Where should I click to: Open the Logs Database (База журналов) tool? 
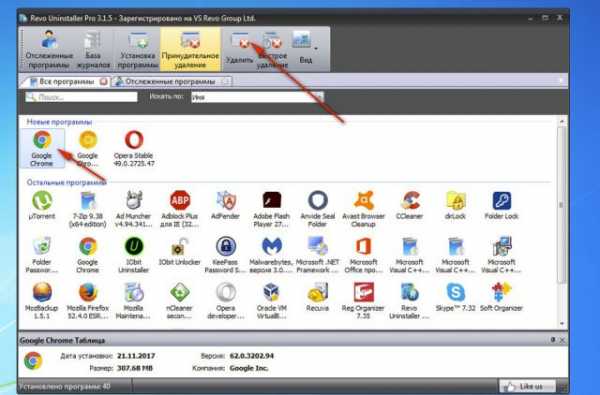pyautogui.click(x=93, y=49)
